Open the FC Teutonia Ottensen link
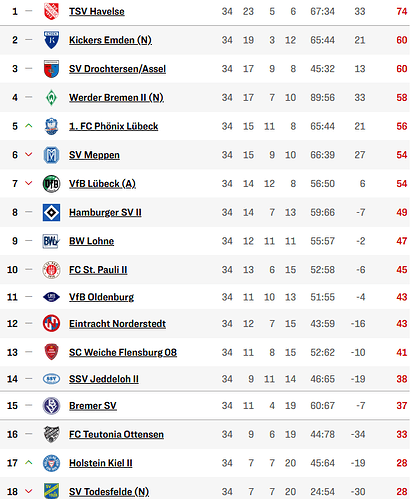Image resolution: width=411 pixels, height=499 pixels. 116,434
